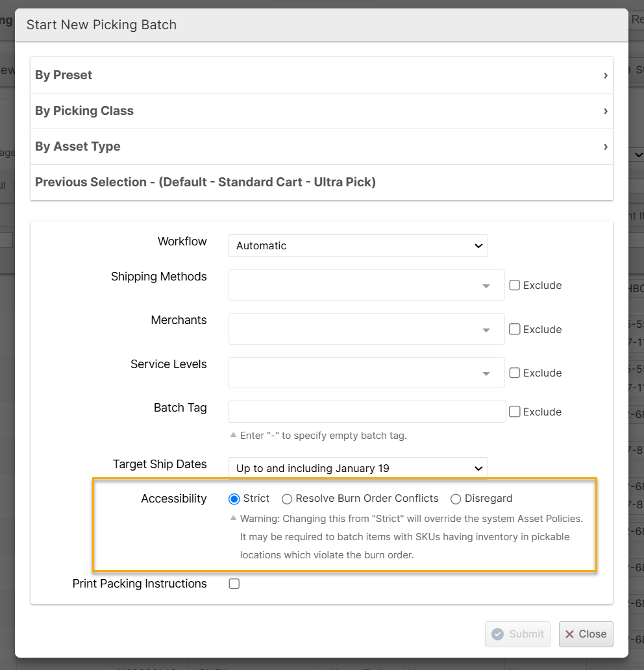
Task: Open the Workflow Automatic dropdown
Action: [x=358, y=246]
